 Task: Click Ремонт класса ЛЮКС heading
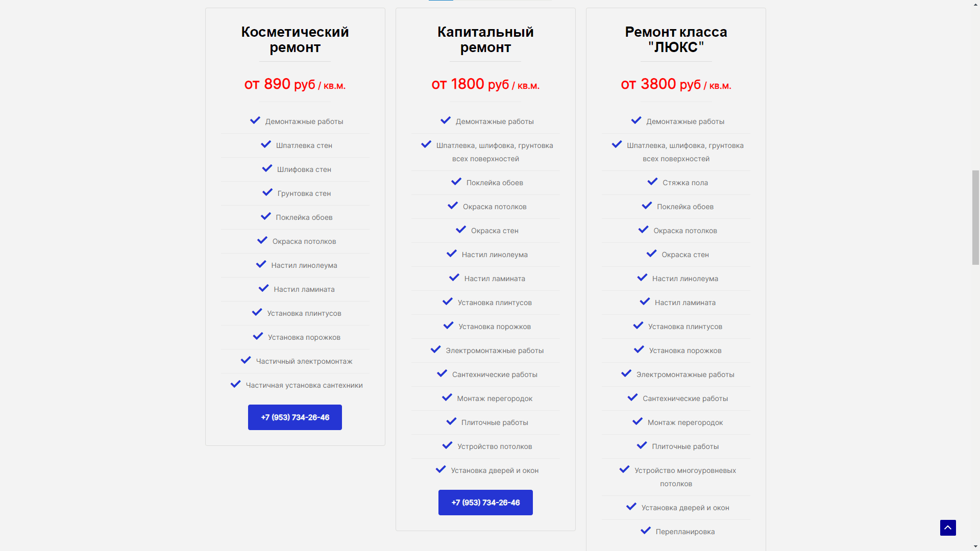tap(676, 40)
